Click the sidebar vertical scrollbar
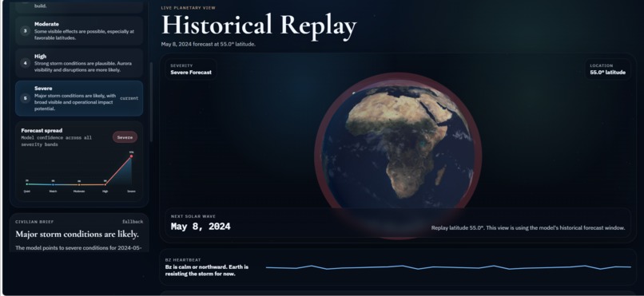644x296 pixels. pos(151,101)
